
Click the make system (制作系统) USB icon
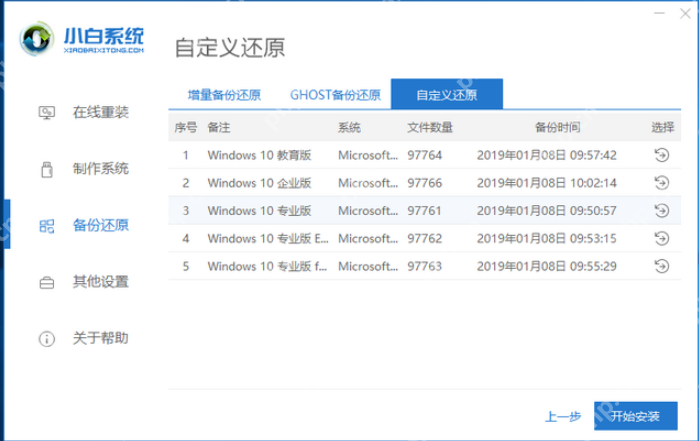(x=46, y=169)
